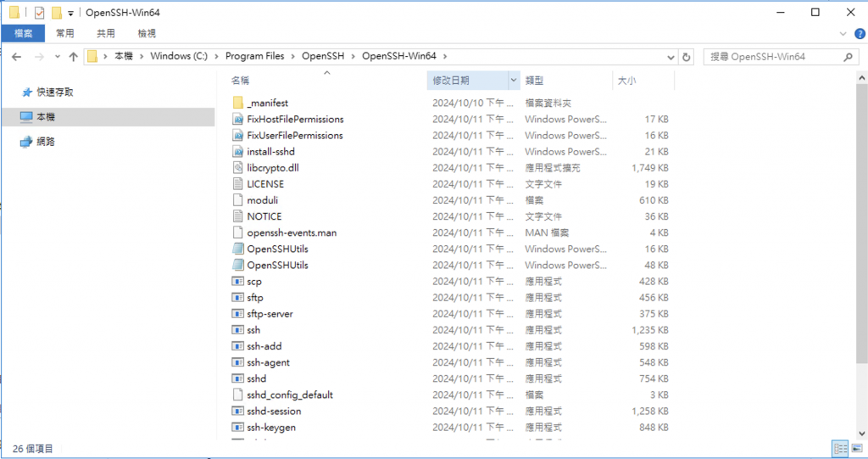Click the openssh-events.man file icon

pyautogui.click(x=238, y=232)
